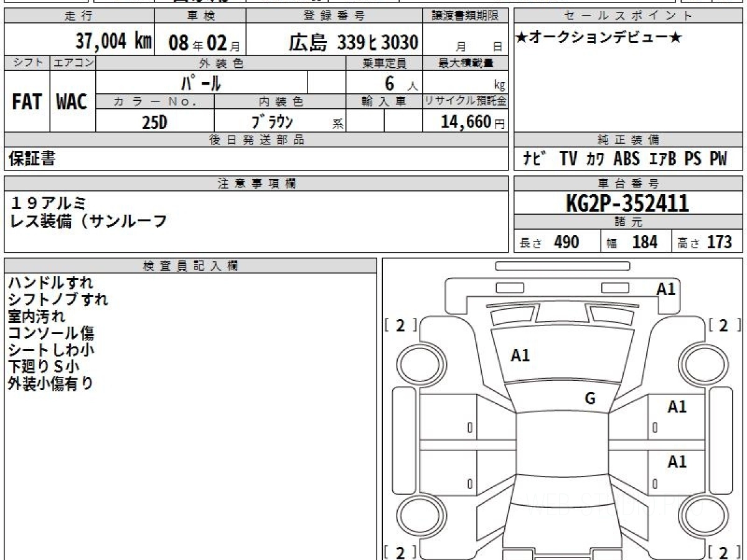Click the 注意事項欄 header

tap(256, 184)
